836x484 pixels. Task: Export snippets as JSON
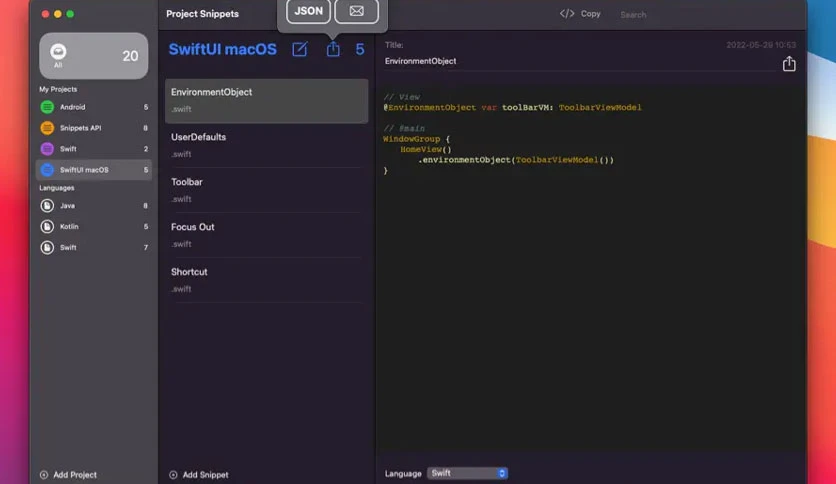308,11
